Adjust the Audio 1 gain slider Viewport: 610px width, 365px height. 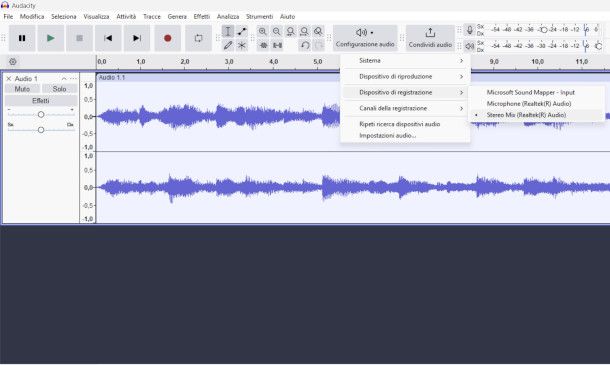click(x=41, y=114)
